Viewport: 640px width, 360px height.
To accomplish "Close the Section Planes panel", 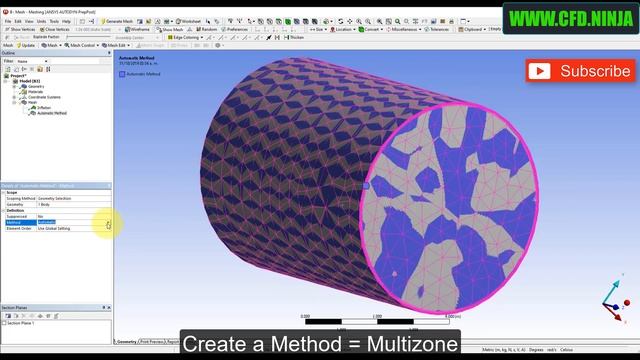I will pos(109,308).
